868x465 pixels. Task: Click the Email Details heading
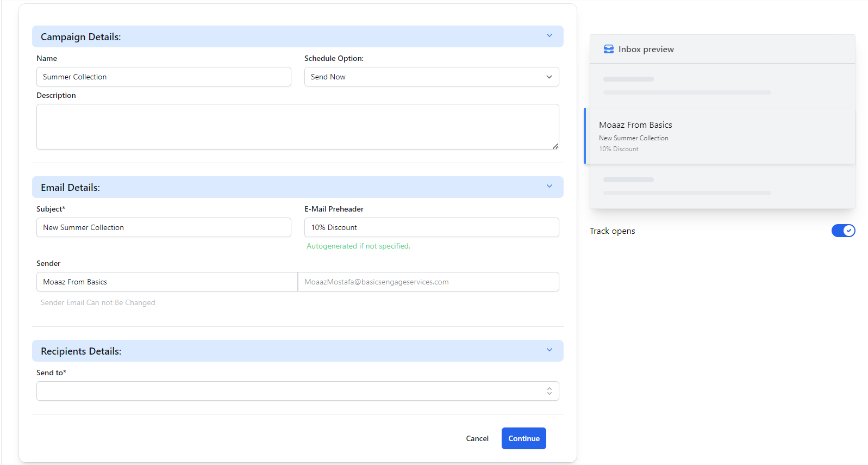pos(71,188)
